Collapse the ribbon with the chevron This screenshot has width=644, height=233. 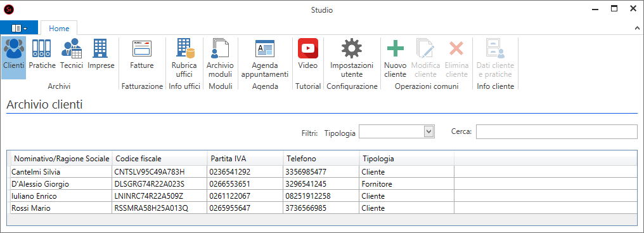pyautogui.click(x=637, y=28)
